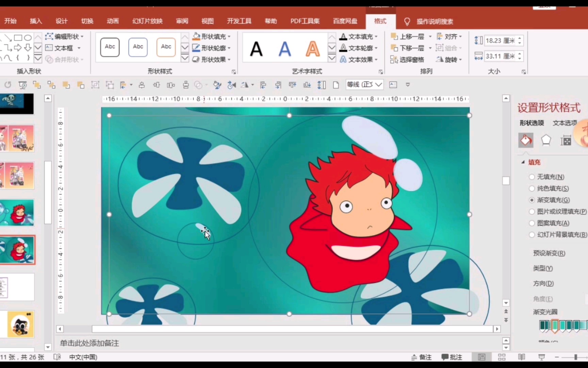Switch to the 动画 Animations tab

(113, 21)
